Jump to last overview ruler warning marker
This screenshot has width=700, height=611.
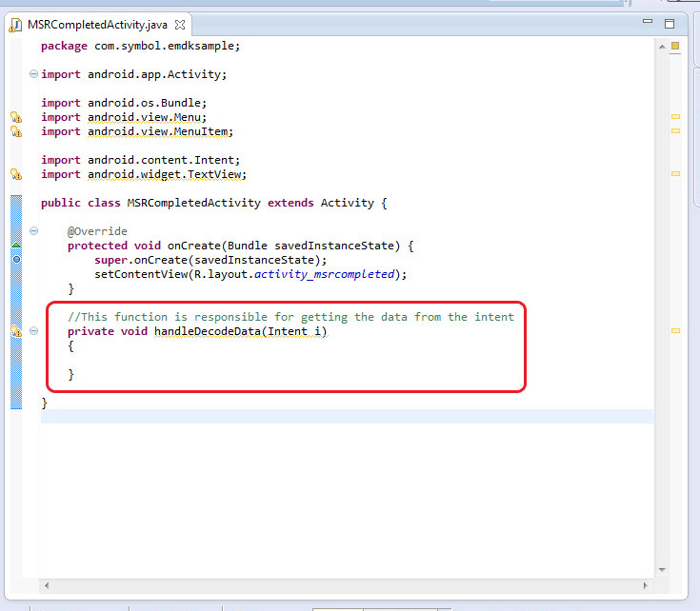click(x=675, y=331)
